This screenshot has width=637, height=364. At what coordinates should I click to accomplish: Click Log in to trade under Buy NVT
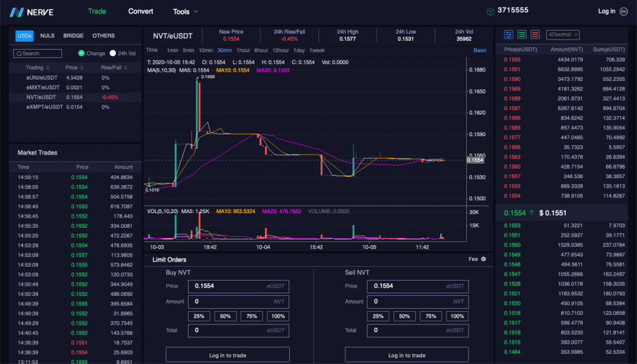[227, 355]
